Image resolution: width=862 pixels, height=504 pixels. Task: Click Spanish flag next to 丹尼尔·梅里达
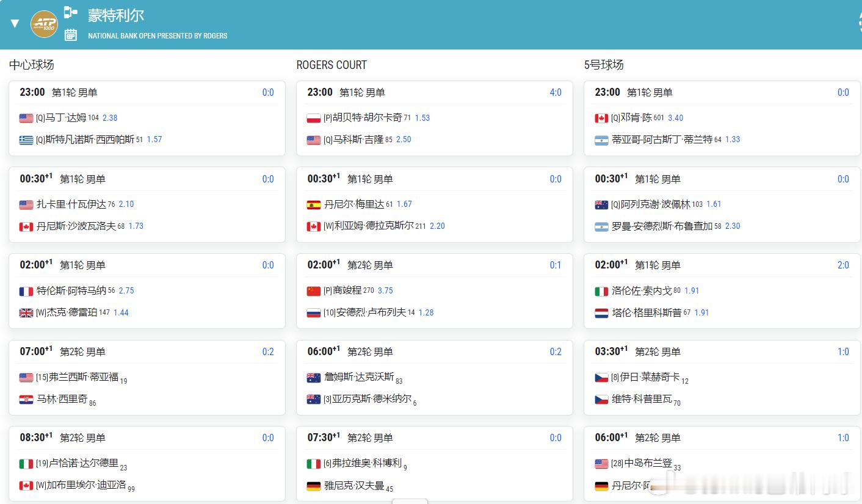tap(314, 205)
